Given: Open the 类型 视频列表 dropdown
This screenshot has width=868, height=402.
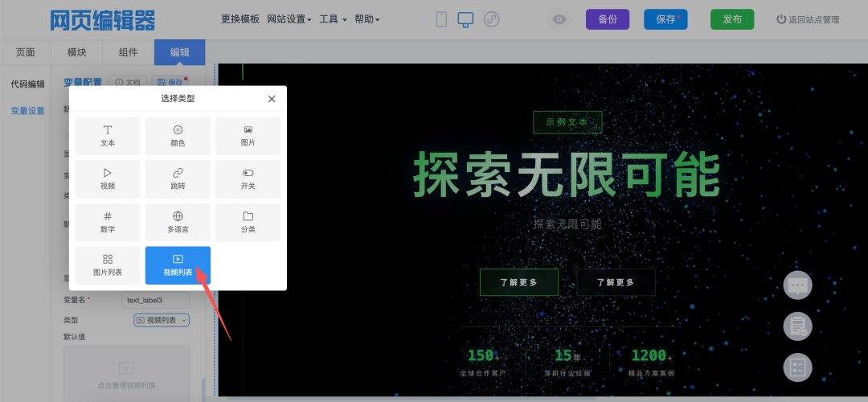Looking at the screenshot, I should [162, 320].
